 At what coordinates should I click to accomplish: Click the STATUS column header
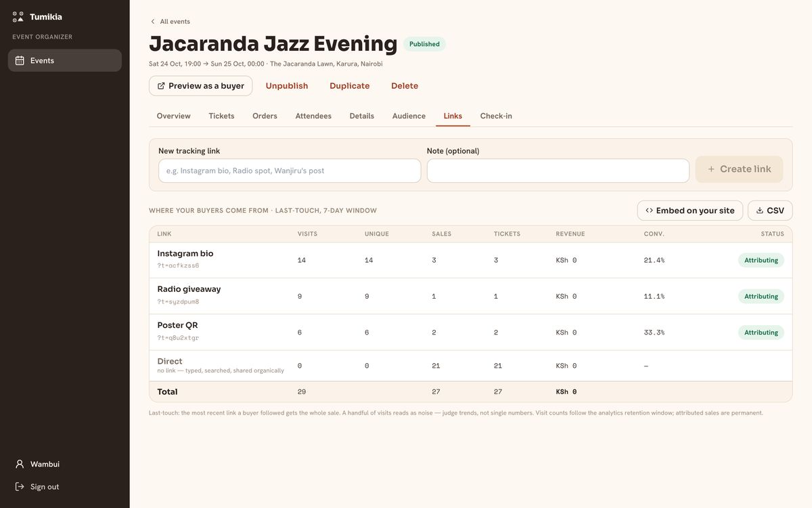pyautogui.click(x=772, y=234)
